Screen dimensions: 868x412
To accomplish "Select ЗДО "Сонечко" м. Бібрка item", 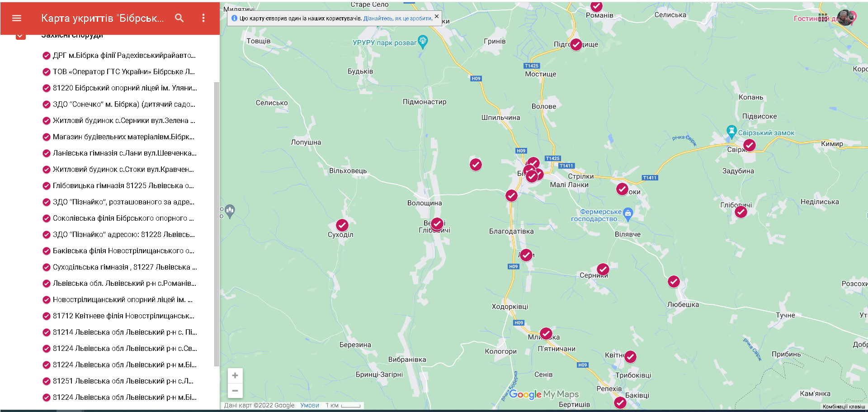I will click(119, 104).
